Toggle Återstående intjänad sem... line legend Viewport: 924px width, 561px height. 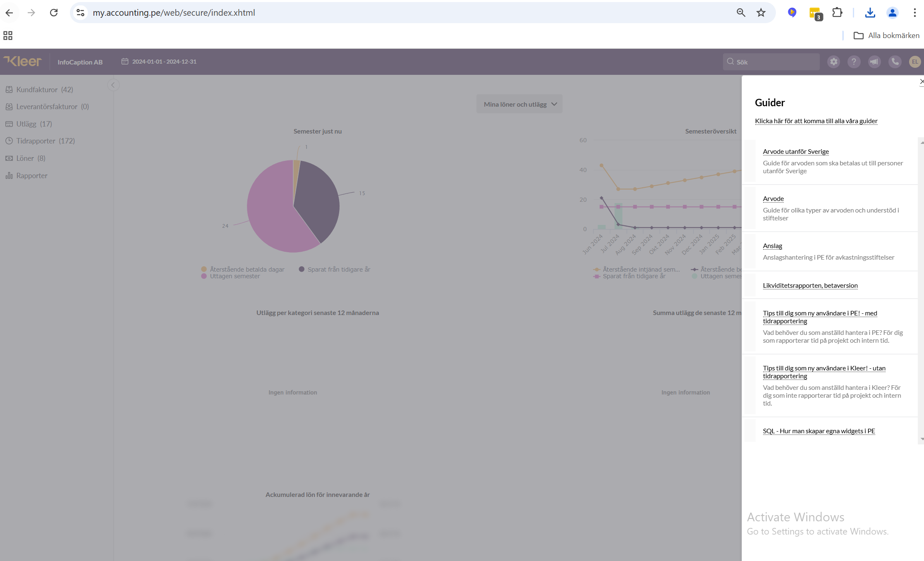(x=637, y=269)
